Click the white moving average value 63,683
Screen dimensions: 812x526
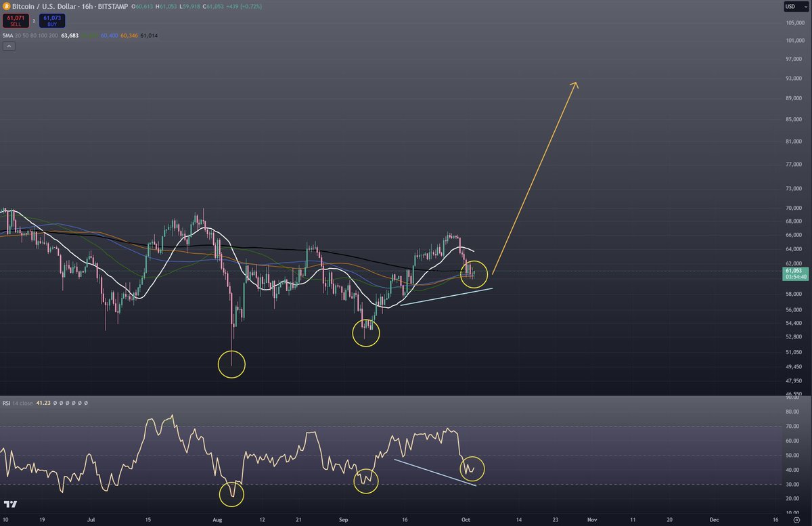tap(70, 35)
